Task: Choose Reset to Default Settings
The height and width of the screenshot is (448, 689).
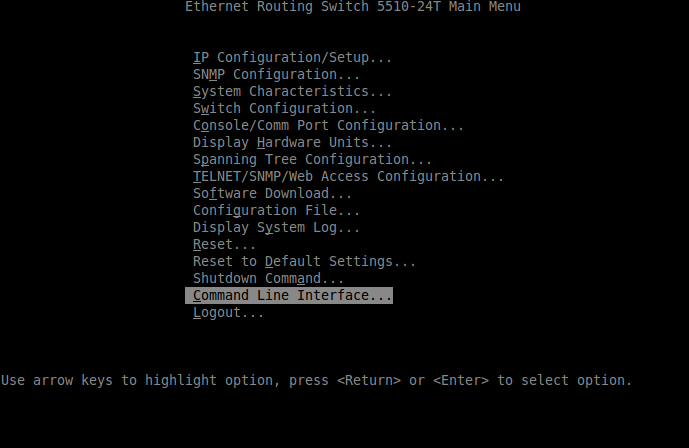Action: [304, 262]
